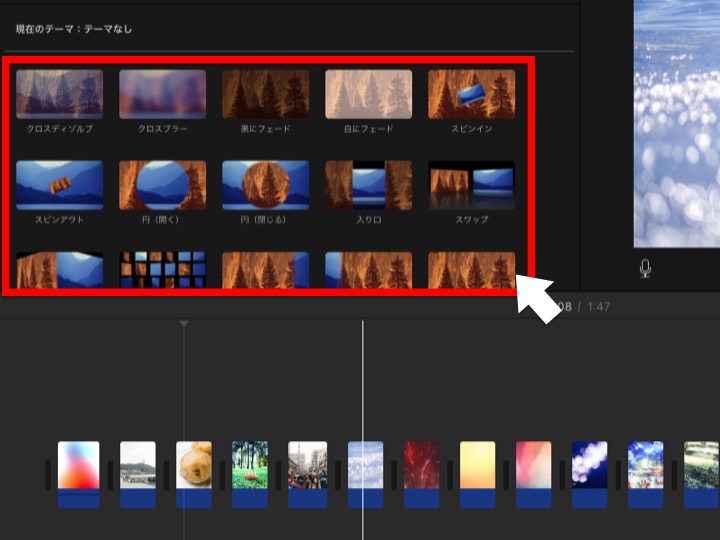The height and width of the screenshot is (540, 720).
Task: Click the 現在のテーマ：テーマなし label
Action: 73,29
